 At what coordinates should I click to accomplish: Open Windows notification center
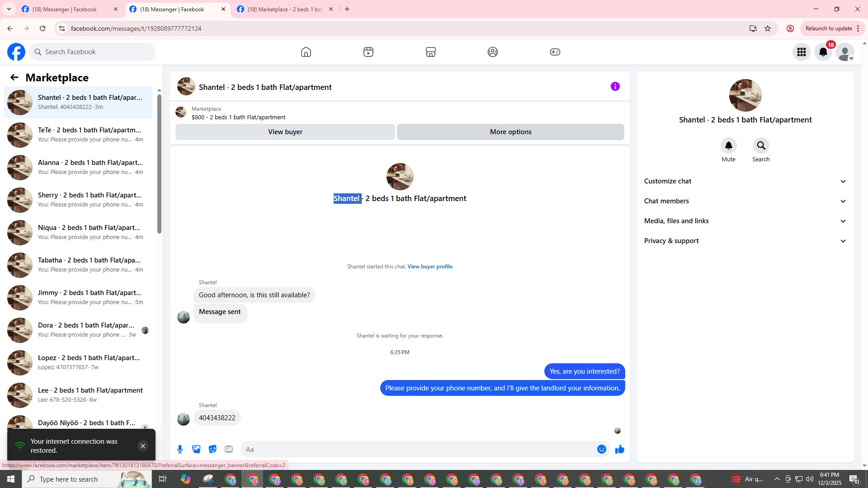point(854,479)
